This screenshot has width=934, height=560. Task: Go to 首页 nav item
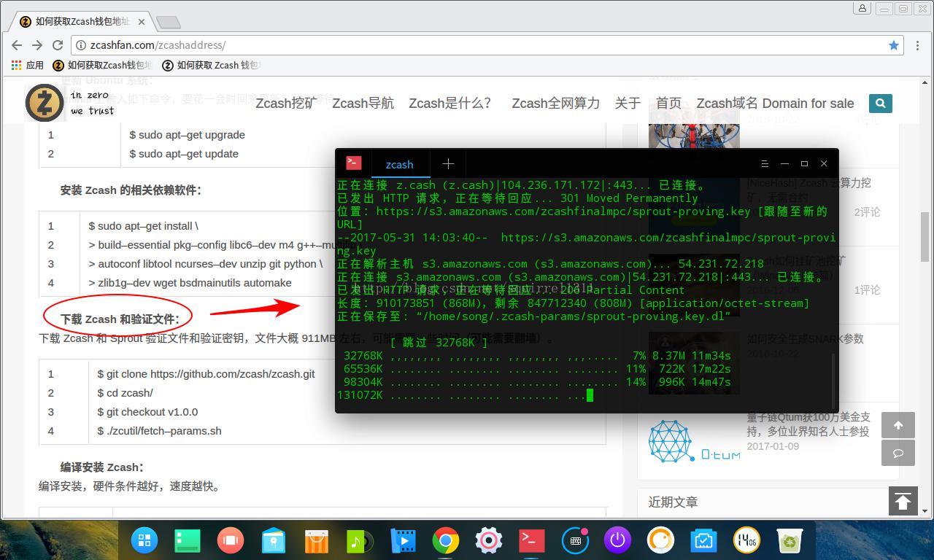(668, 104)
